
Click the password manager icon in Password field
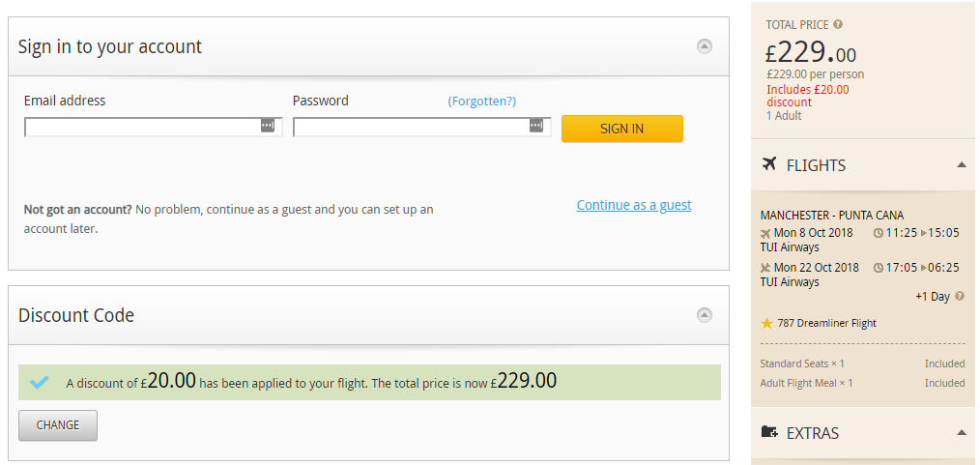536,126
